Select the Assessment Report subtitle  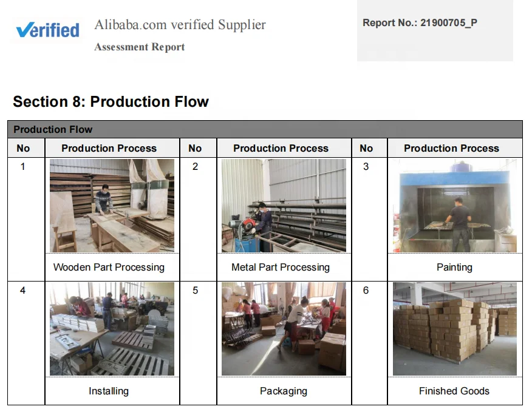click(x=140, y=47)
